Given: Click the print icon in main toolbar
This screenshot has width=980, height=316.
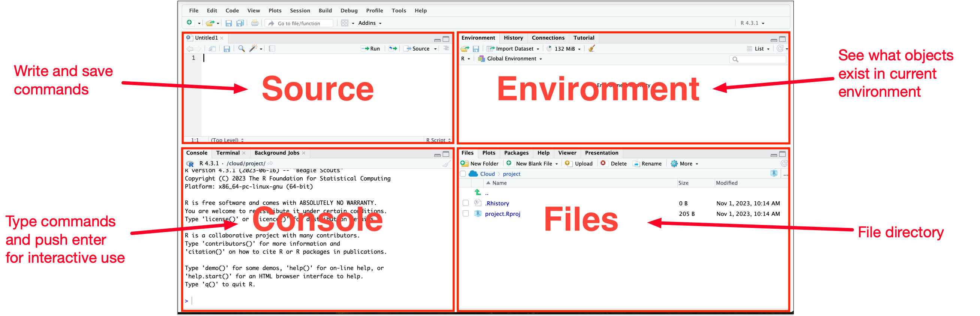Looking at the screenshot, I should tap(254, 23).
